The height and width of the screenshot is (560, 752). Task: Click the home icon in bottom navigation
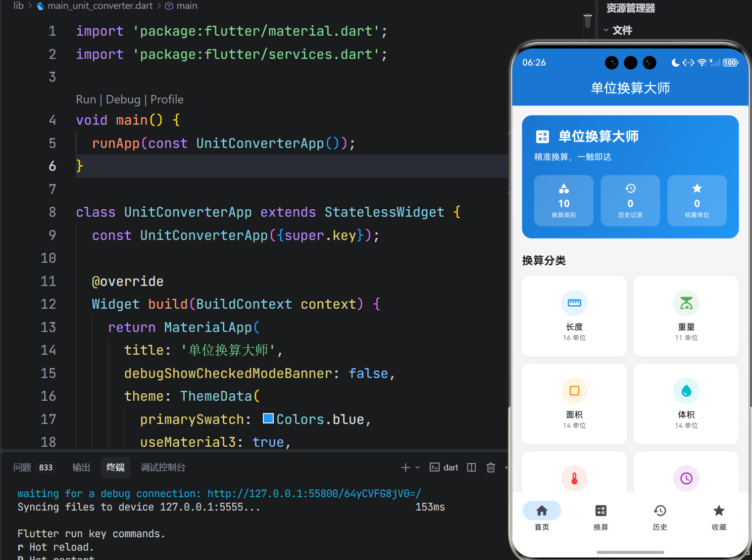542,511
